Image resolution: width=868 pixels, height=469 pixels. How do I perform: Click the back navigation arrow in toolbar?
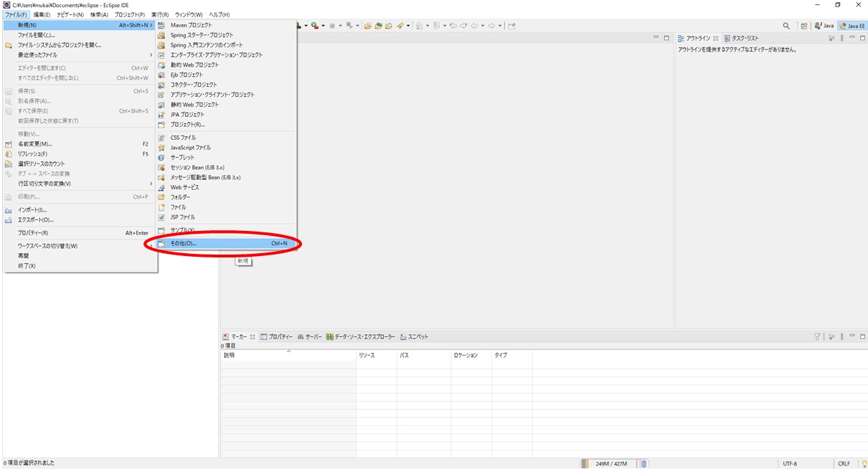tap(474, 26)
